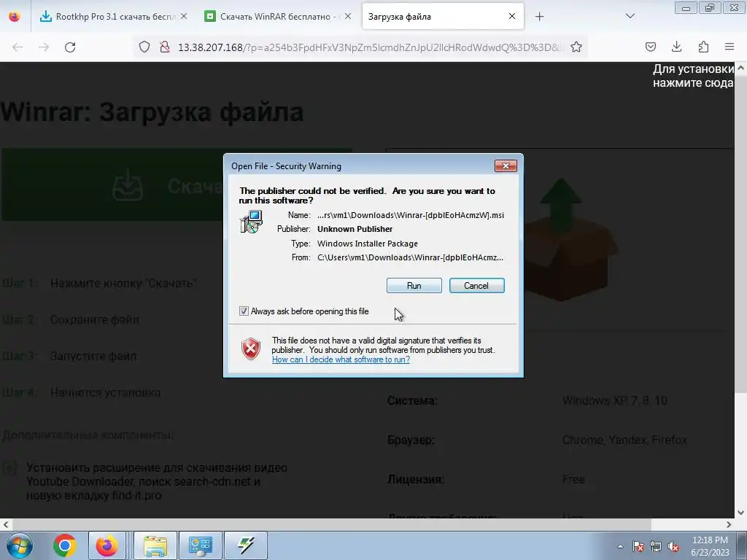Bookmark this page with star icon
Screen dimensions: 747x560
coord(576,47)
